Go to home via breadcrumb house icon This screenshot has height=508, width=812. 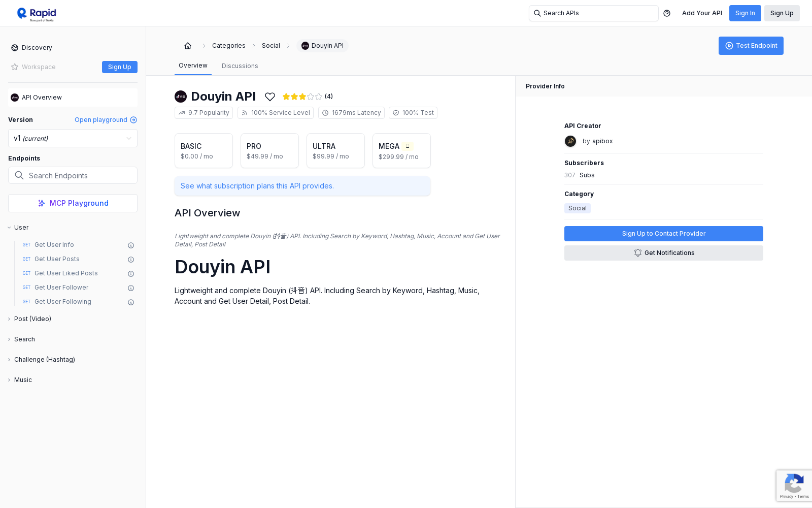(x=188, y=46)
